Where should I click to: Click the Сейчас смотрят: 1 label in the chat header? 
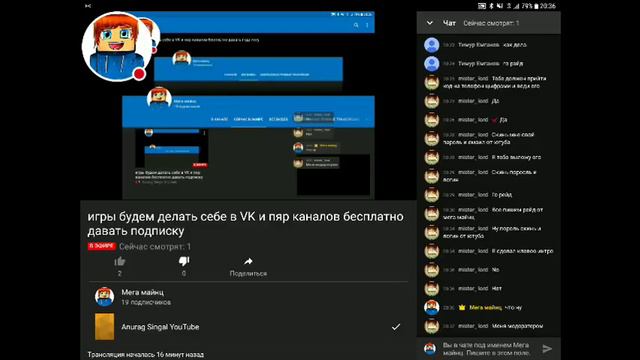click(x=491, y=23)
